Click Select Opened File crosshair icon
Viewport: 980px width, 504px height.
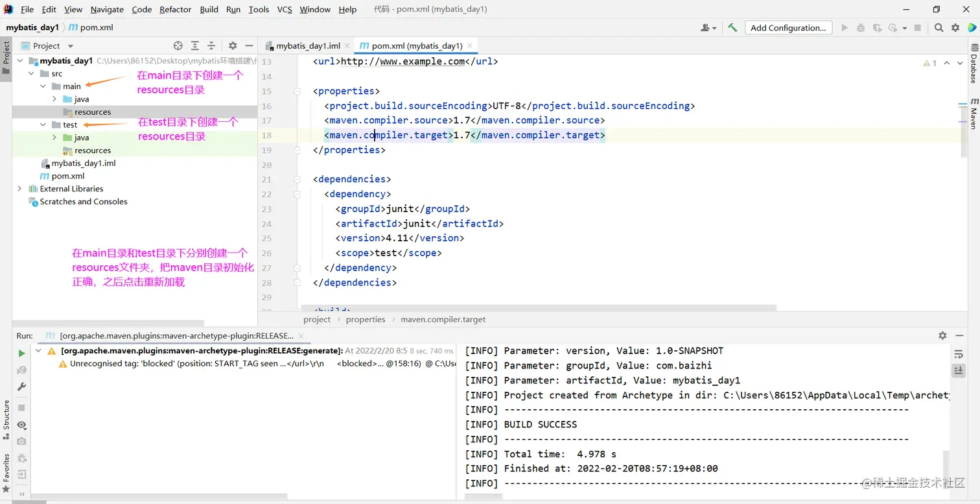coord(178,45)
